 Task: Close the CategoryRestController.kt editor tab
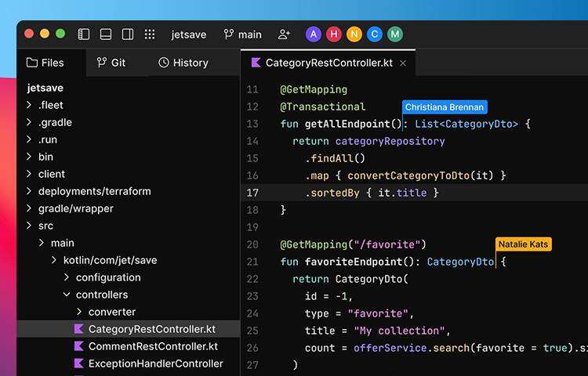403,63
